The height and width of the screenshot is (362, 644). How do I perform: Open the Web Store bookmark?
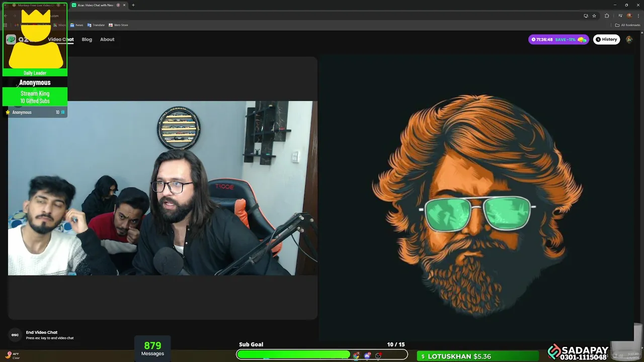click(x=118, y=25)
